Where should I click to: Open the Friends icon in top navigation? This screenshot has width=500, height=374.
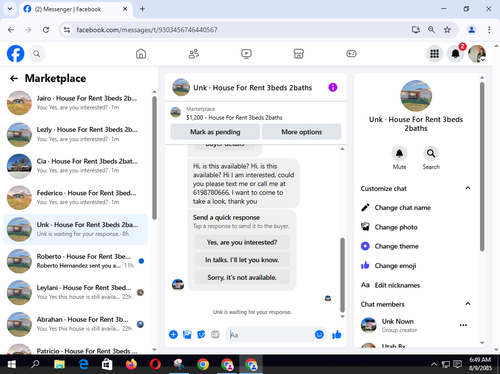[194, 54]
